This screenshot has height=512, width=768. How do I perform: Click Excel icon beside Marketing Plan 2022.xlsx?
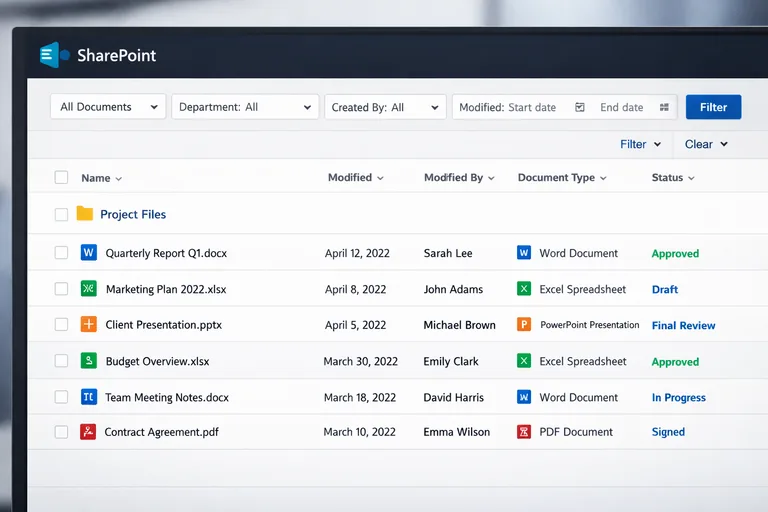[89, 289]
